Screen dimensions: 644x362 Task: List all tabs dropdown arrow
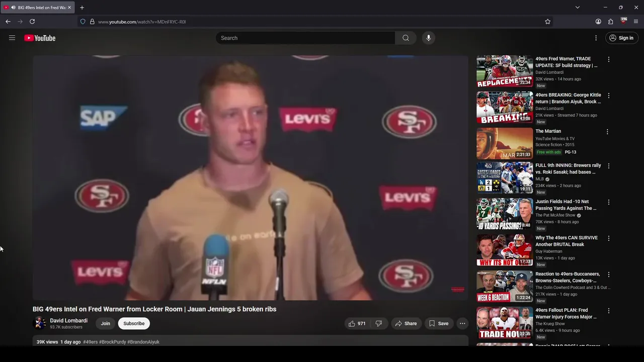(x=578, y=8)
